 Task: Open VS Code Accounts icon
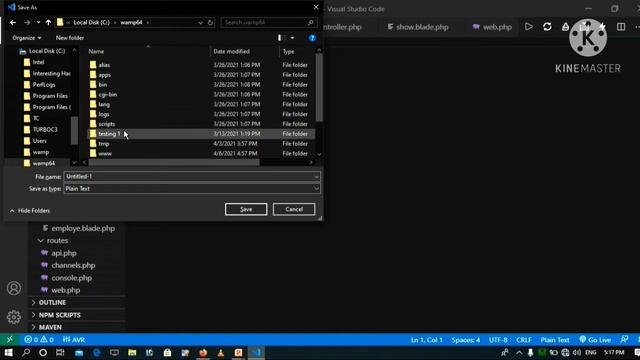(14, 288)
